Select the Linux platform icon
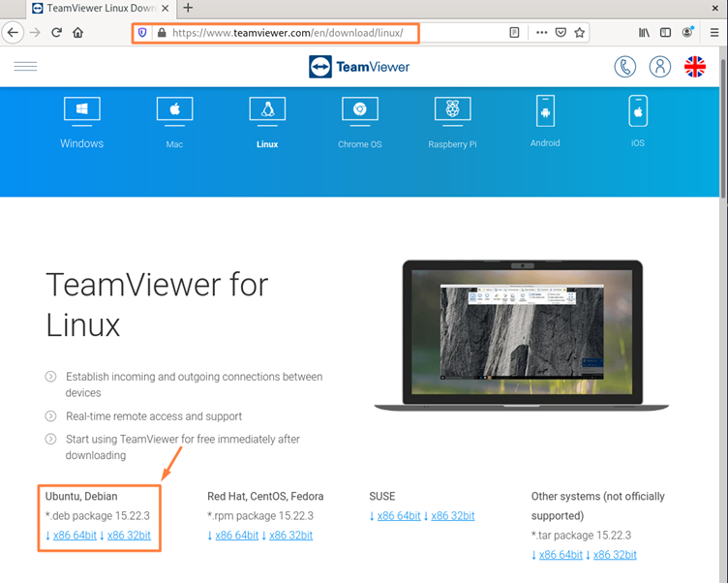 (267, 123)
